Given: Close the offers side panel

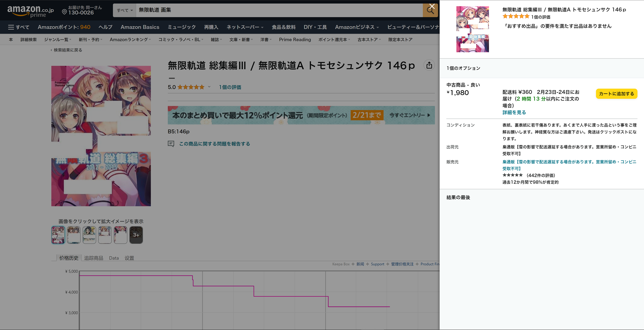Looking at the screenshot, I should coord(432,6).
